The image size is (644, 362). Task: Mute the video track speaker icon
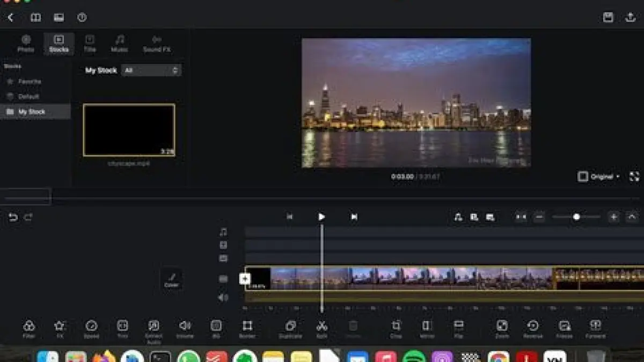coord(223,297)
